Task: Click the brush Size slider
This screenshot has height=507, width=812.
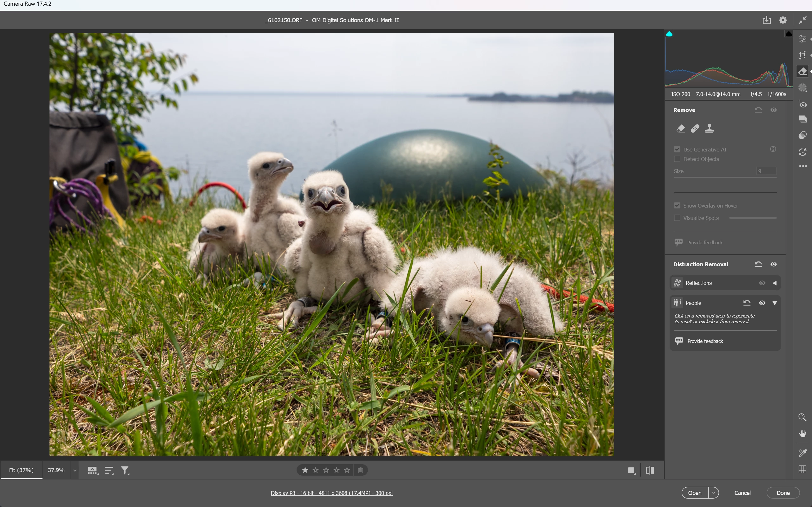Action: pyautogui.click(x=725, y=177)
